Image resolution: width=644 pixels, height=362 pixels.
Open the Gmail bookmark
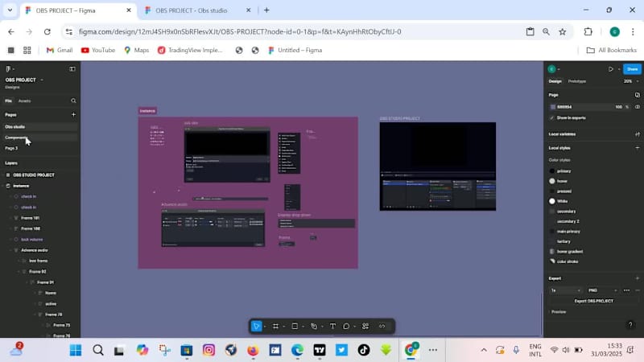pyautogui.click(x=60, y=50)
